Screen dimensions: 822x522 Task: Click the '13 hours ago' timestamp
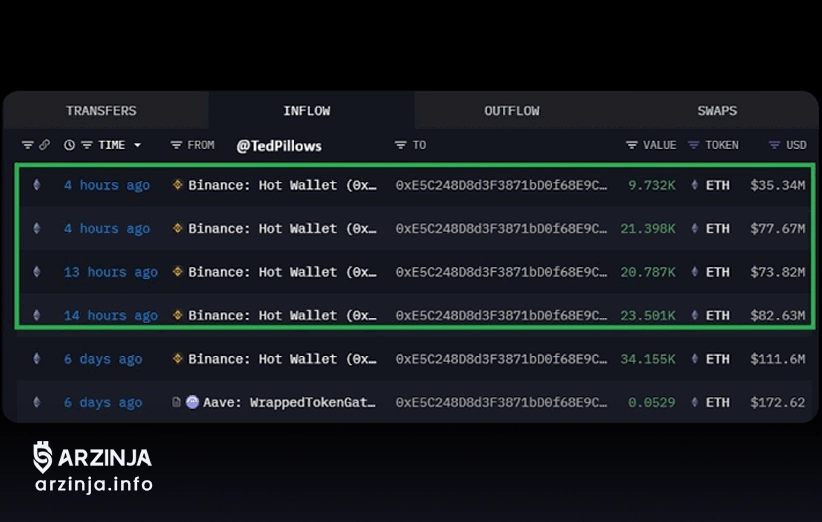pos(110,272)
